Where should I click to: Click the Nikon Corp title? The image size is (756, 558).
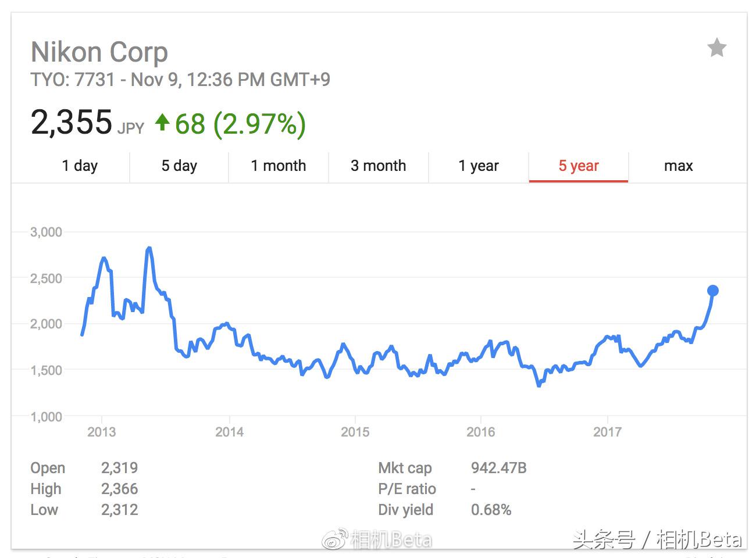(x=99, y=52)
